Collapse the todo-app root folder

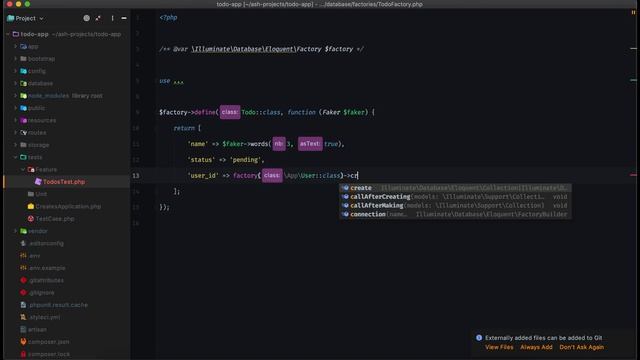tap(8, 34)
